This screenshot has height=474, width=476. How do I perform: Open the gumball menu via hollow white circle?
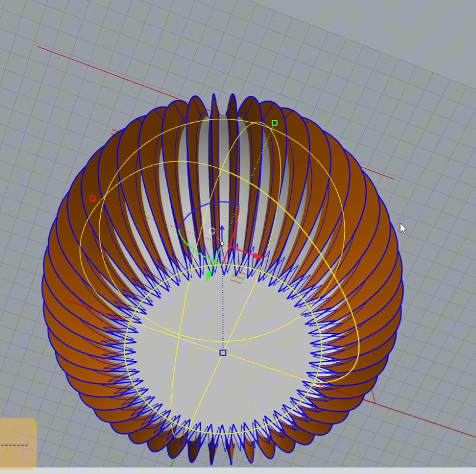click(x=212, y=231)
